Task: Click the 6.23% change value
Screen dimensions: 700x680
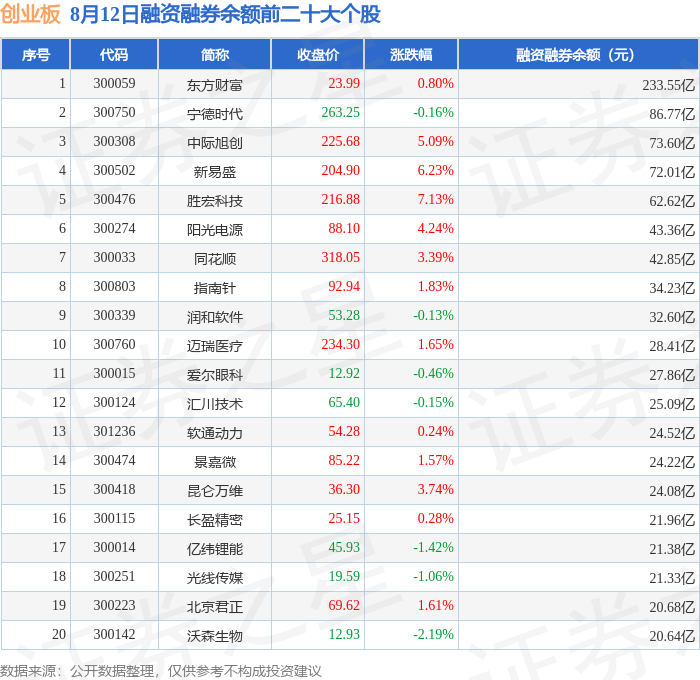Action: click(435, 171)
